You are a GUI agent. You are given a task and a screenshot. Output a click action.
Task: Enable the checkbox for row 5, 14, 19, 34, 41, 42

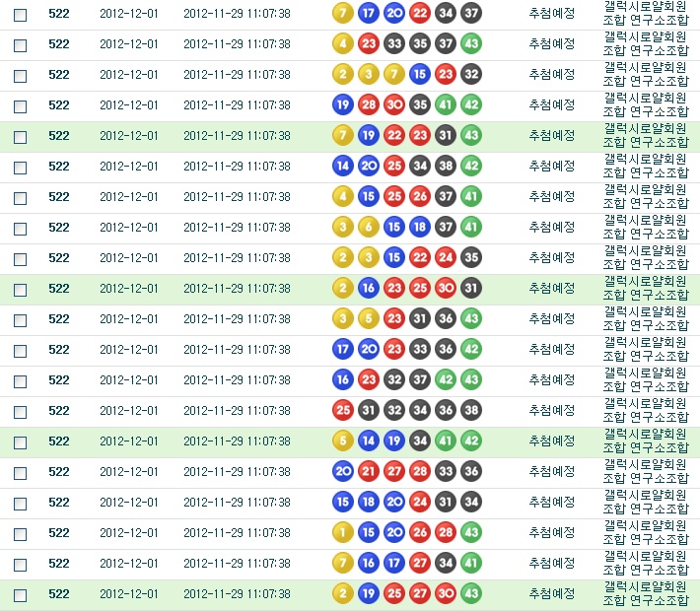(20, 442)
